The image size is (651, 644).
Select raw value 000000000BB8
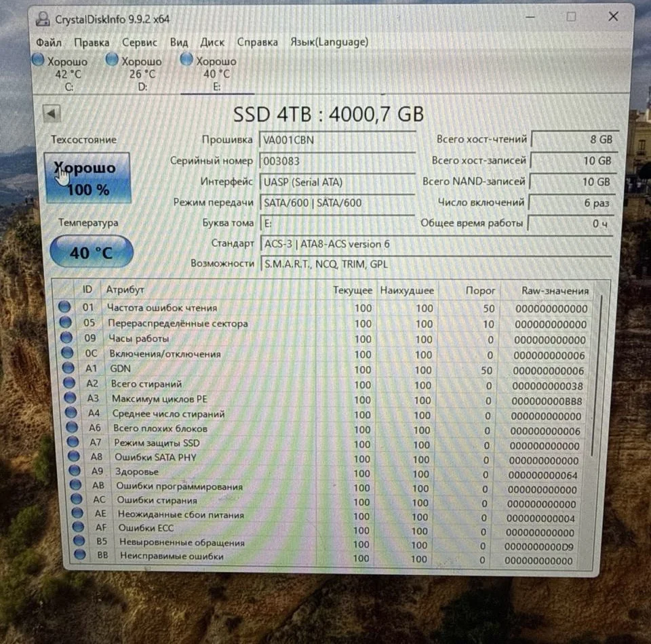(x=547, y=401)
